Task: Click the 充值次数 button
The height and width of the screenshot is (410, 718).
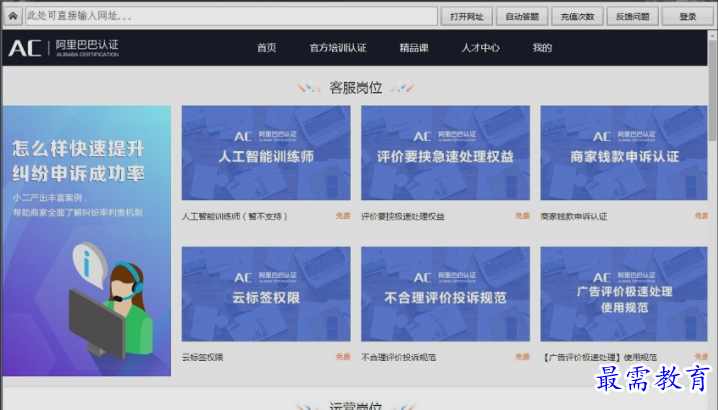Action: [x=577, y=16]
